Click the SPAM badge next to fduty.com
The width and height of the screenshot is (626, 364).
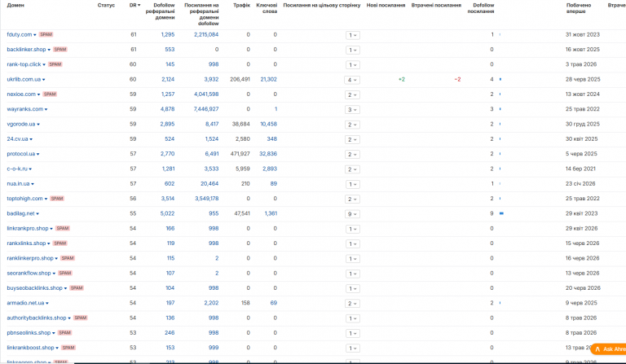click(x=46, y=35)
